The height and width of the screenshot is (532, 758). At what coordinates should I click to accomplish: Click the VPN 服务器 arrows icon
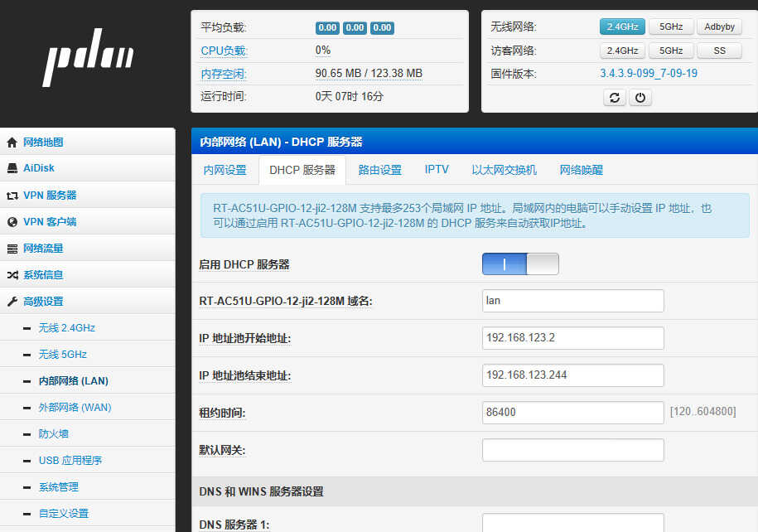click(x=12, y=196)
